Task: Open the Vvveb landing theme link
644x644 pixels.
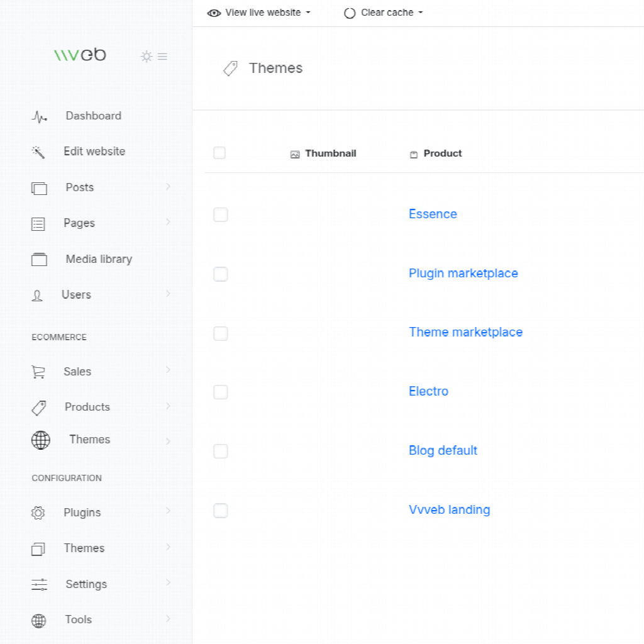Action: 449,510
